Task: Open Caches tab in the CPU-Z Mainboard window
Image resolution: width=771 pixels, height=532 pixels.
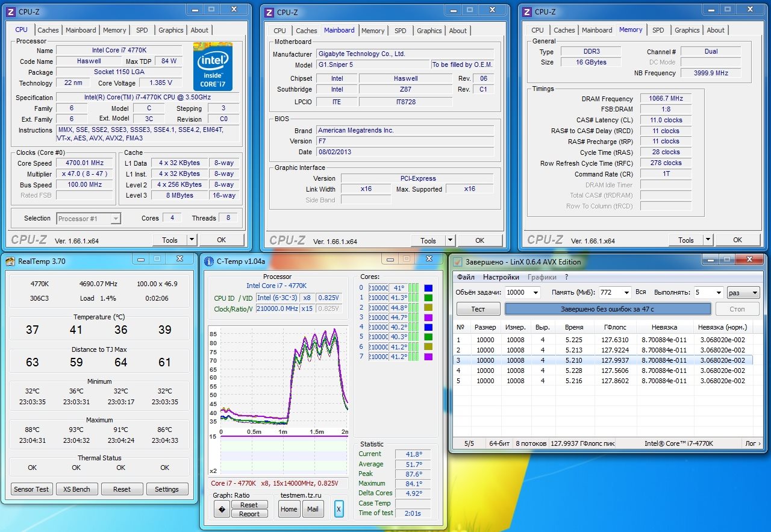Action: pyautogui.click(x=306, y=31)
